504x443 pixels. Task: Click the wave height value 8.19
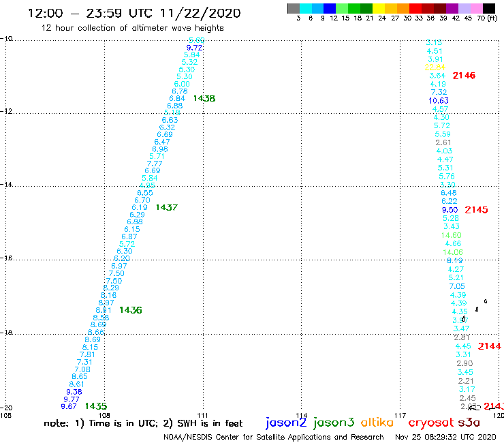point(454,260)
